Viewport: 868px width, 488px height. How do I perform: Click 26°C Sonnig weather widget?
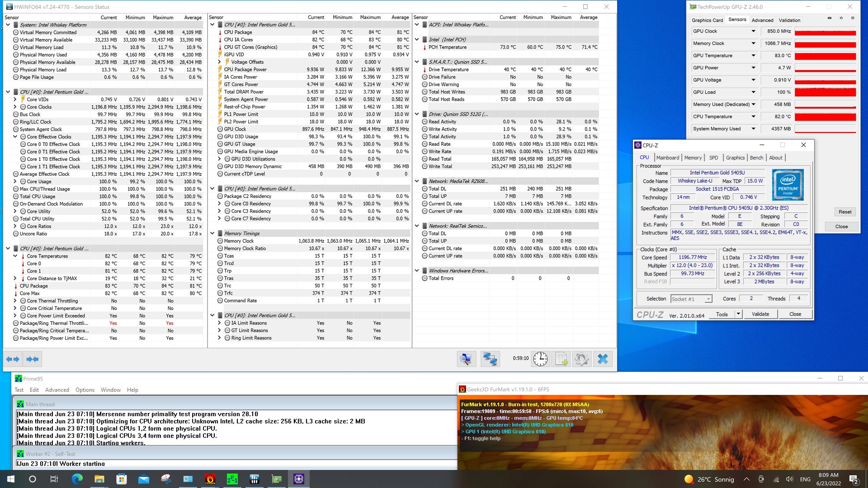point(709,479)
